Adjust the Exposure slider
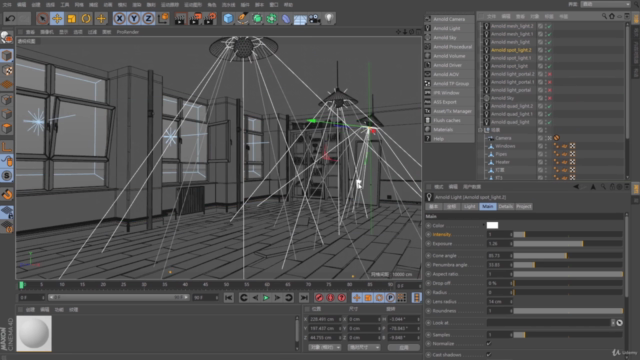 pyautogui.click(x=567, y=244)
